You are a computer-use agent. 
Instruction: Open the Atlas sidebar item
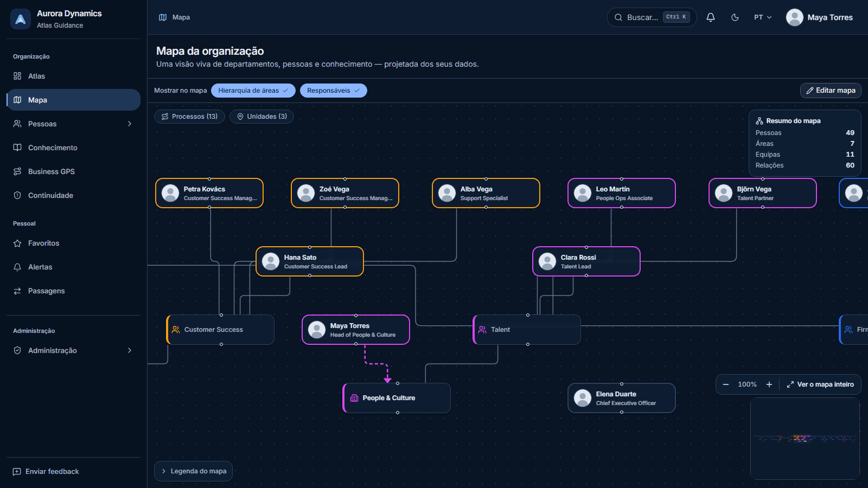click(x=73, y=76)
